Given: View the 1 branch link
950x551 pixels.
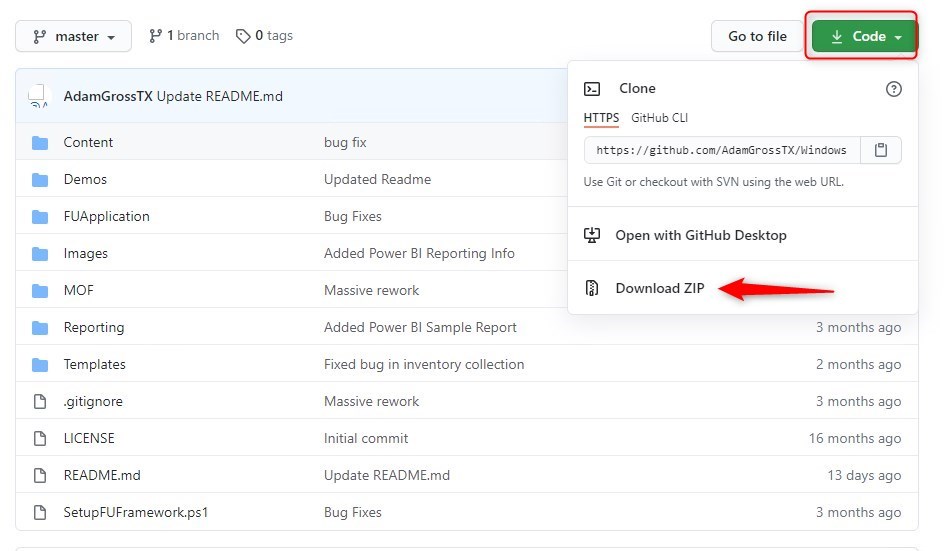Looking at the screenshot, I should (x=184, y=36).
